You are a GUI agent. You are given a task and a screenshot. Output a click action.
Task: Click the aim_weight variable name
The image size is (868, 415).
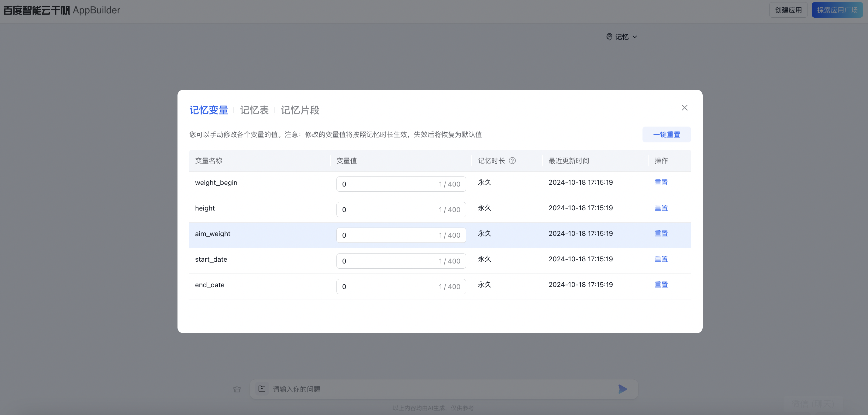213,234
